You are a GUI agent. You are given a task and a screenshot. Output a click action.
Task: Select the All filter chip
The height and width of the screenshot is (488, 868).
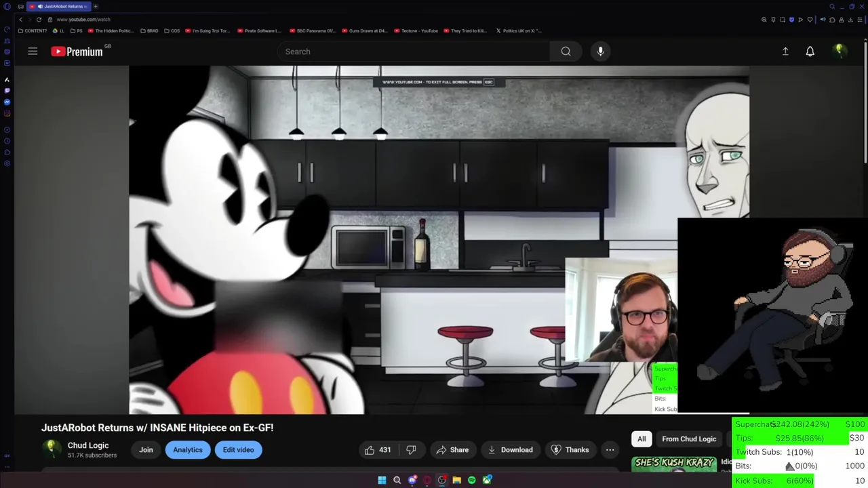(x=642, y=439)
